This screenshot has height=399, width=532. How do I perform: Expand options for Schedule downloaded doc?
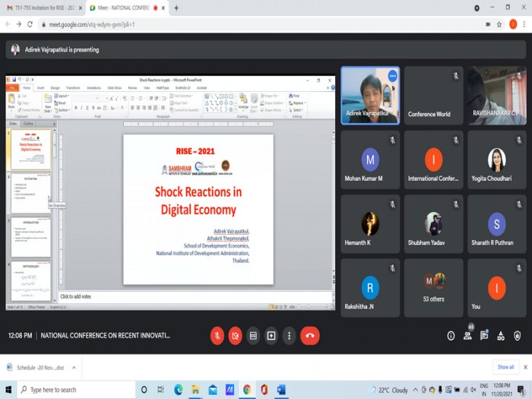point(74,368)
